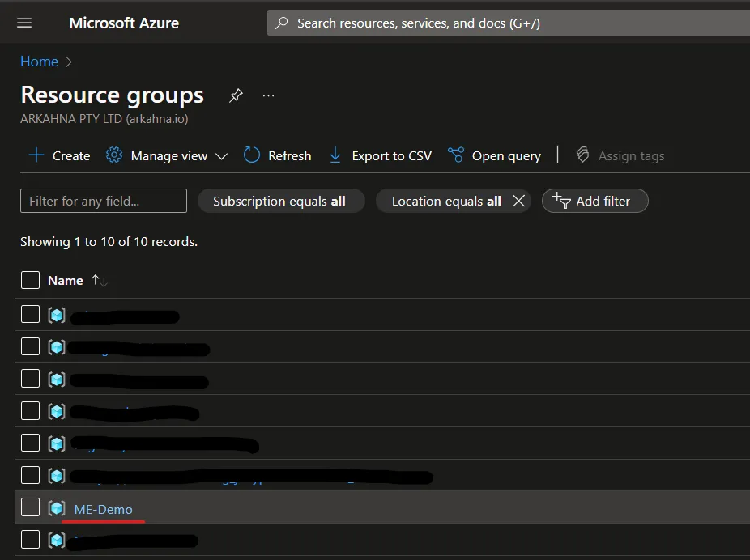The image size is (750, 560).
Task: Check the checkbox directly below ME-Demo row
Action: coord(30,540)
